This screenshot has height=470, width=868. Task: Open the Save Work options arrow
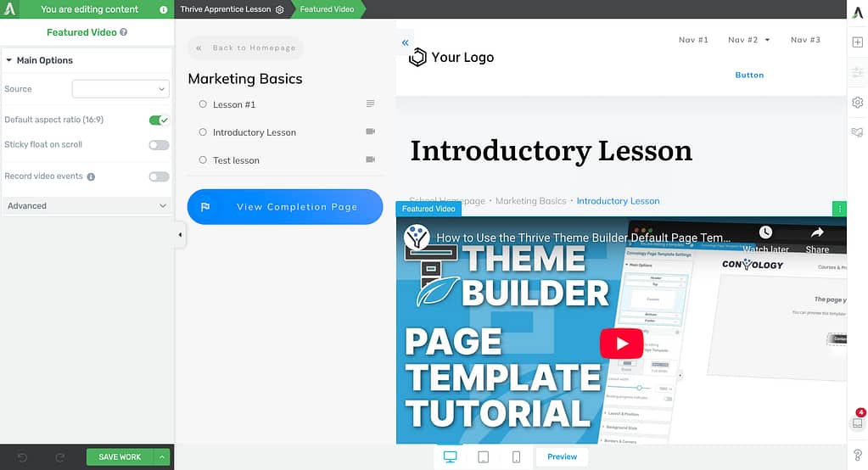tap(162, 457)
